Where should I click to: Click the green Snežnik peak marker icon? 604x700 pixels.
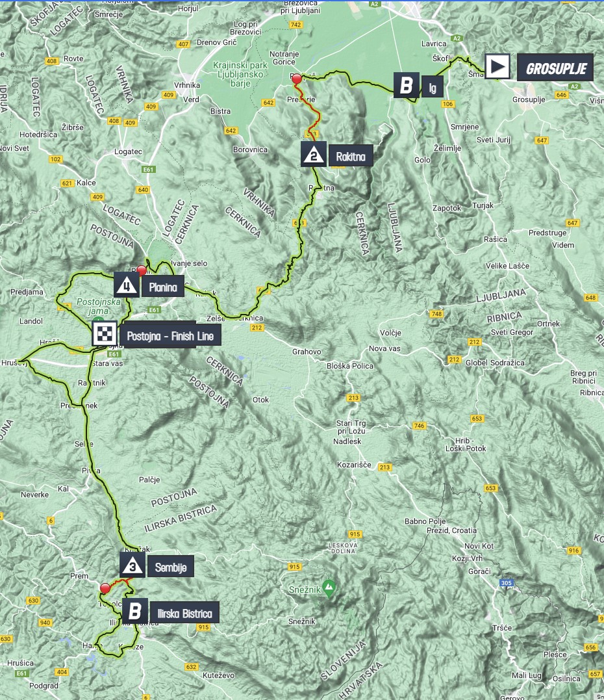point(329,589)
